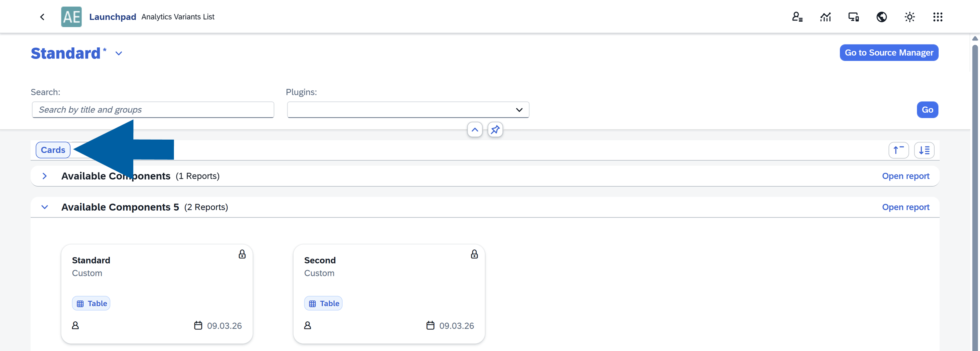Open the apps grid menu
980x351 pixels.
[x=938, y=17]
